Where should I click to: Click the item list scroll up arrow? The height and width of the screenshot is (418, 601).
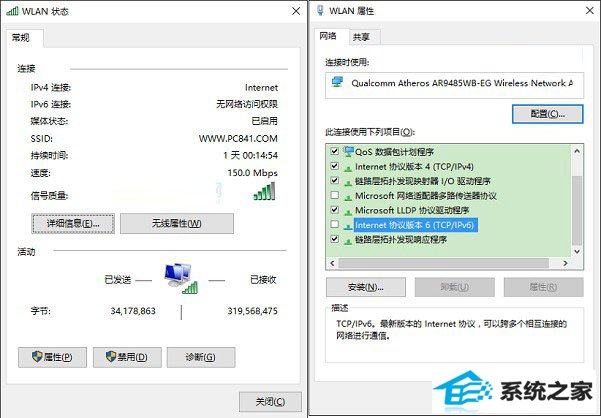click(577, 151)
